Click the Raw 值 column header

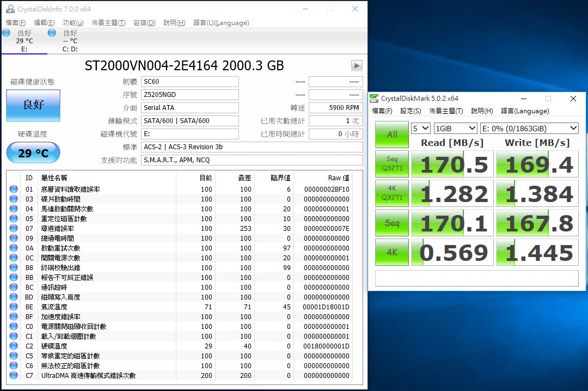pyautogui.click(x=338, y=178)
